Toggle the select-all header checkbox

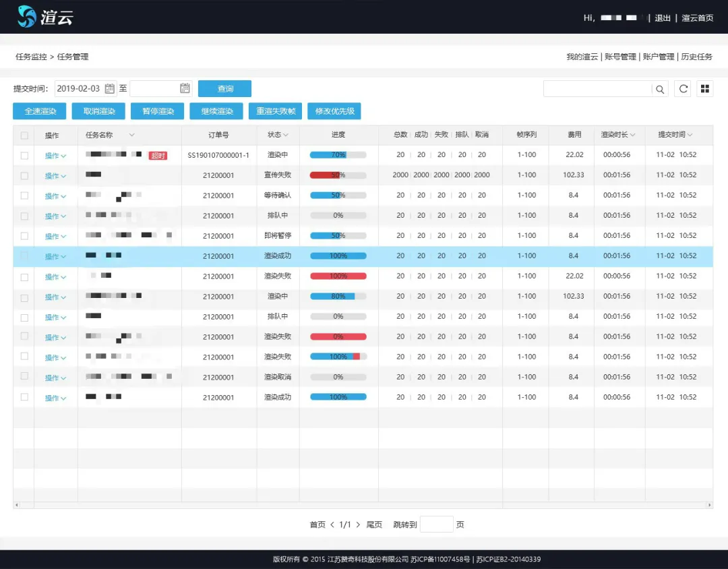point(24,136)
